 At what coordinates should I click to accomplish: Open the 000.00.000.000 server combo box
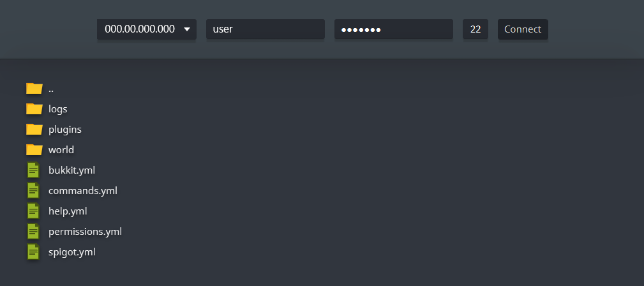(x=147, y=29)
